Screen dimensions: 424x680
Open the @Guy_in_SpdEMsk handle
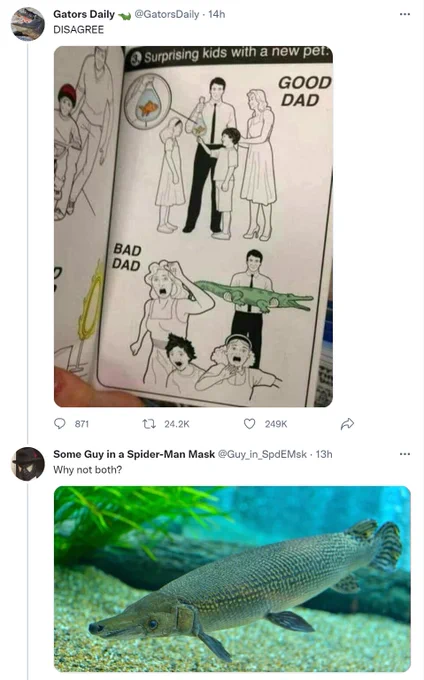[x=262, y=454]
